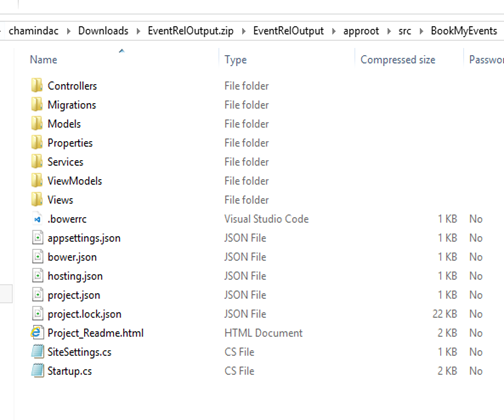Sort by the Name column header

[x=43, y=60]
